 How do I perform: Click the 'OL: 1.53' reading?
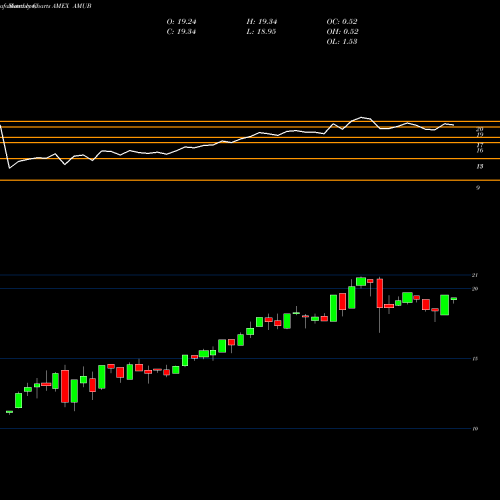coord(342,42)
